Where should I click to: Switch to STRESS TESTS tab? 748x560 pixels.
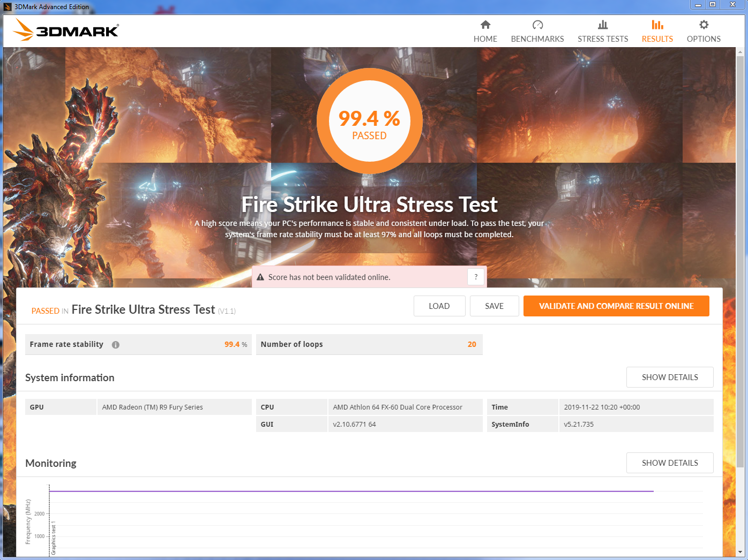(603, 32)
